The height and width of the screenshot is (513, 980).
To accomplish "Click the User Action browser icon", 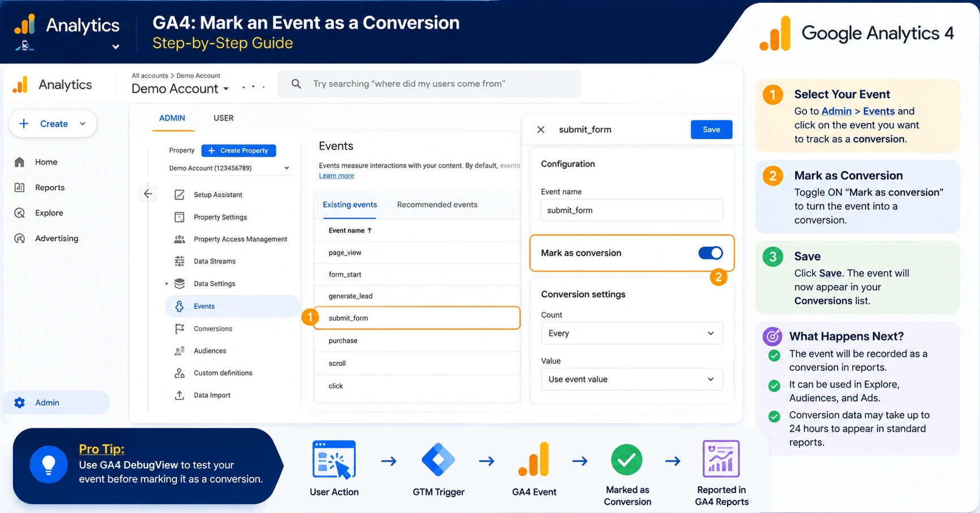I will click(x=334, y=460).
